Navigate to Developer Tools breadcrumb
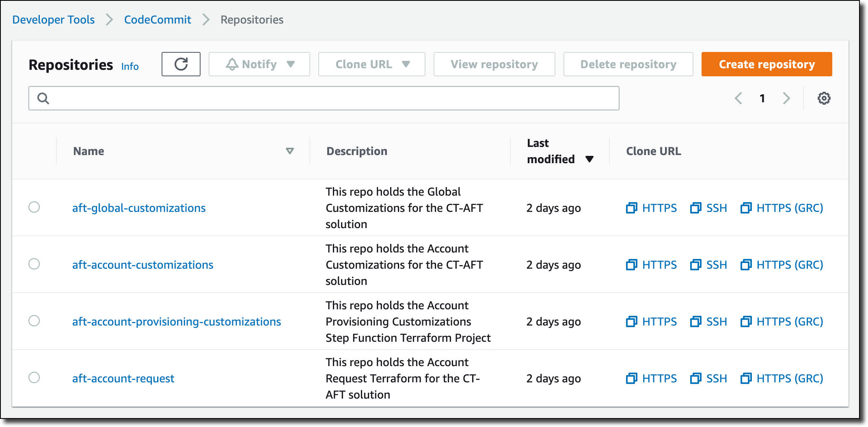Image resolution: width=868 pixels, height=427 pixels. point(54,19)
